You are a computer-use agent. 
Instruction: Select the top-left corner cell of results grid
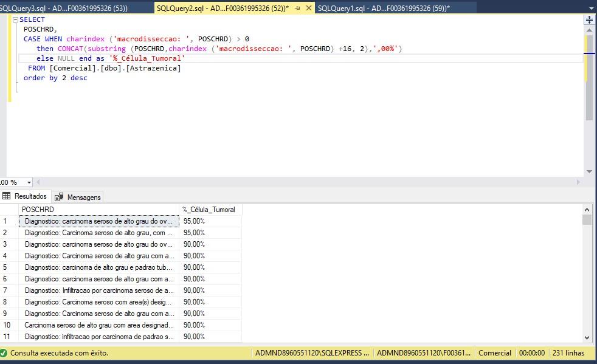coord(9,210)
